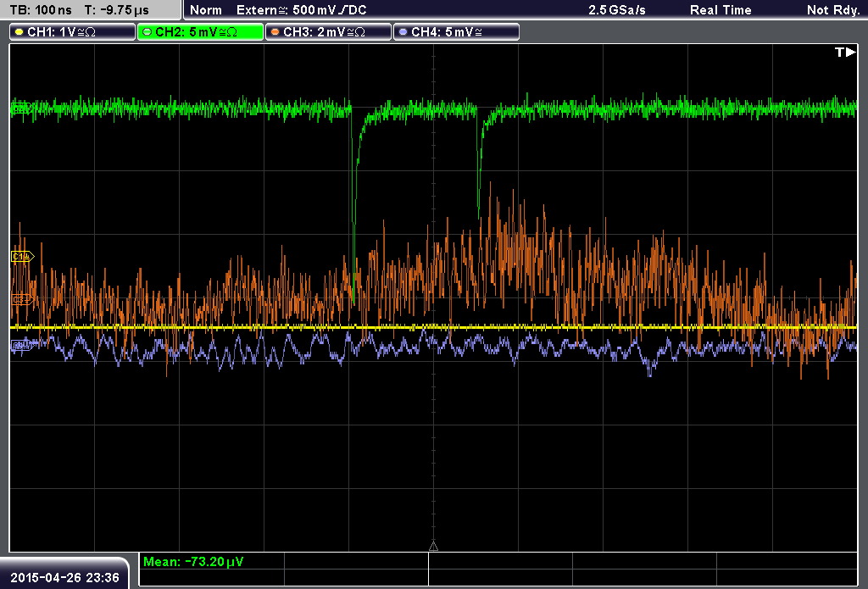The image size is (868, 589).
Task: Click the T trigger position arrow marker
Action: 845,52
